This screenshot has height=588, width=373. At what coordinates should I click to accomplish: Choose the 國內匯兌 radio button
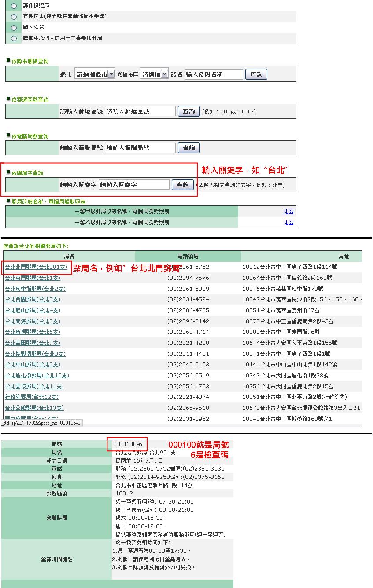pos(14,28)
